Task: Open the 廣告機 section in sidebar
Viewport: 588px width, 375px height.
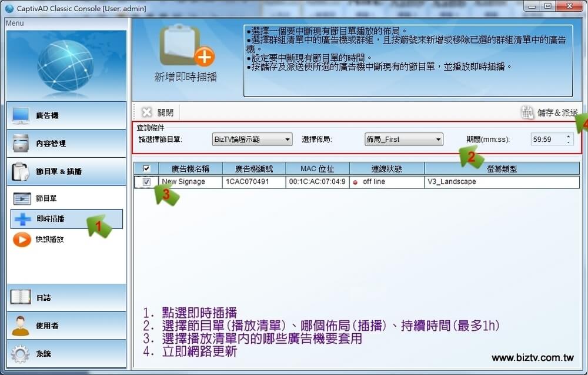Action: coord(66,115)
